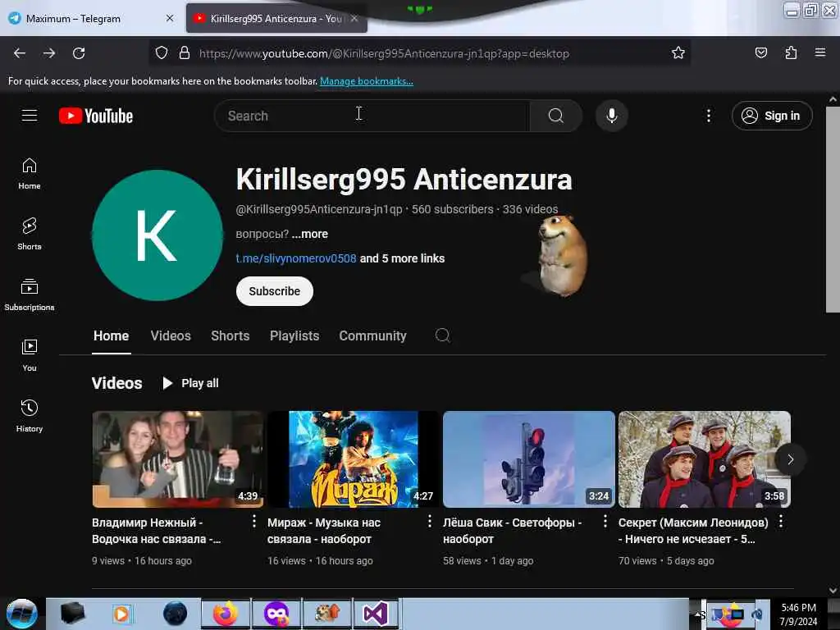This screenshot has height=630, width=840.
Task: Open more options for Владимир Нежный video
Action: tap(254, 521)
